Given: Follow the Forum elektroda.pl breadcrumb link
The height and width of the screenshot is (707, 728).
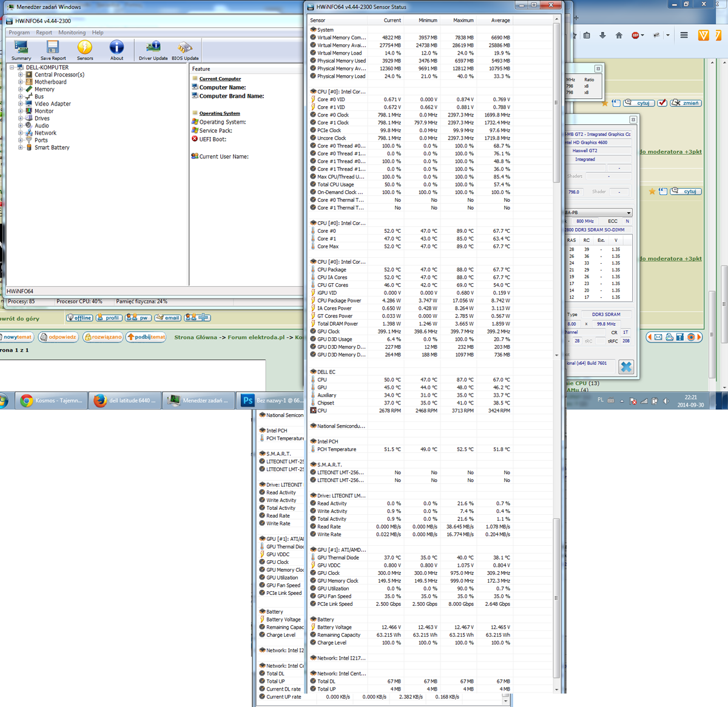Looking at the screenshot, I should pos(256,337).
